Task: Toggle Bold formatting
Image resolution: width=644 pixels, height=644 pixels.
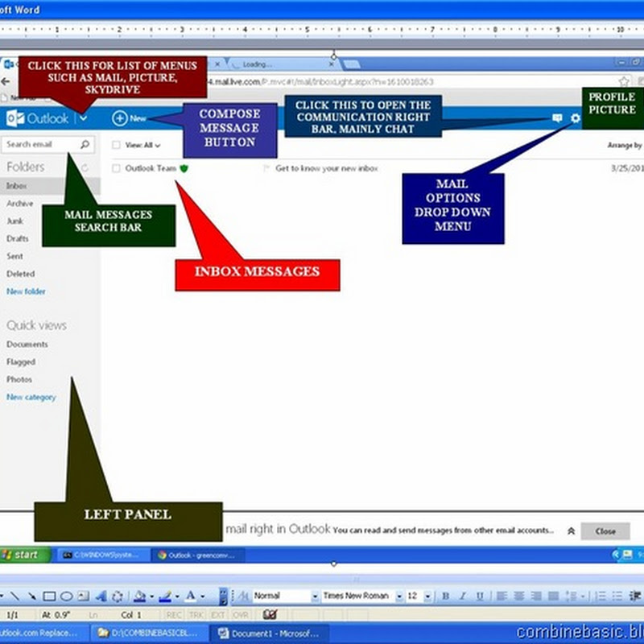Action: click(446, 596)
